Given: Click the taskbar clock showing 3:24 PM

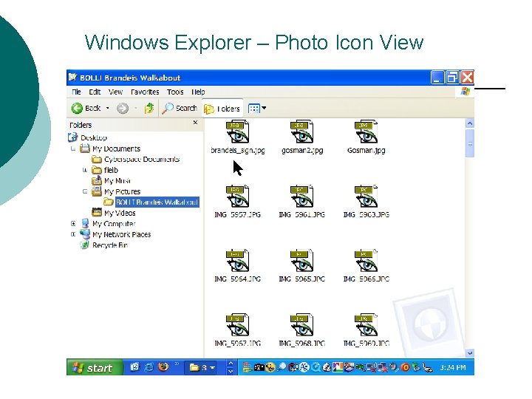Looking at the screenshot, I should [x=453, y=367].
